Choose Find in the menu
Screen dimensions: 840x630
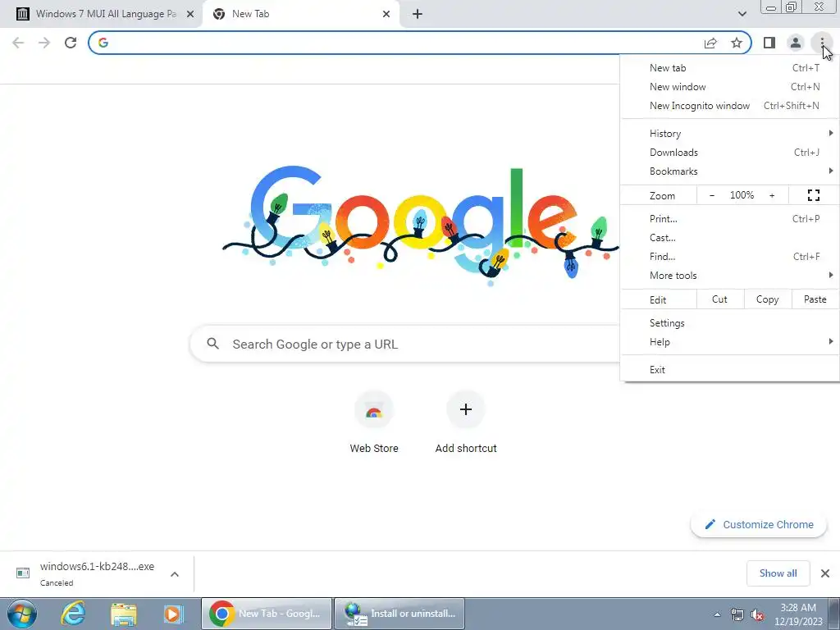(x=729, y=256)
